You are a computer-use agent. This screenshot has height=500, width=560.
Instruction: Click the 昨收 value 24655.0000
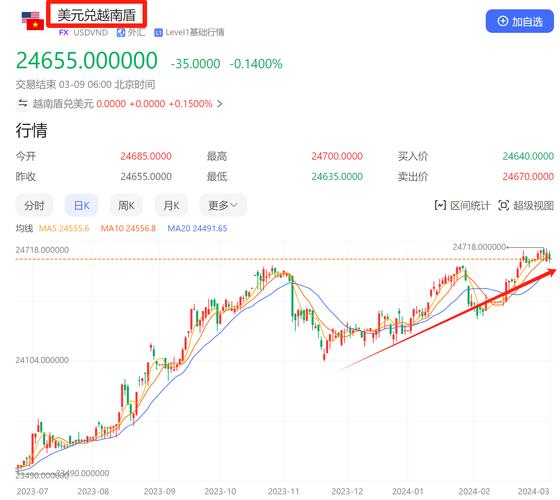(x=146, y=176)
